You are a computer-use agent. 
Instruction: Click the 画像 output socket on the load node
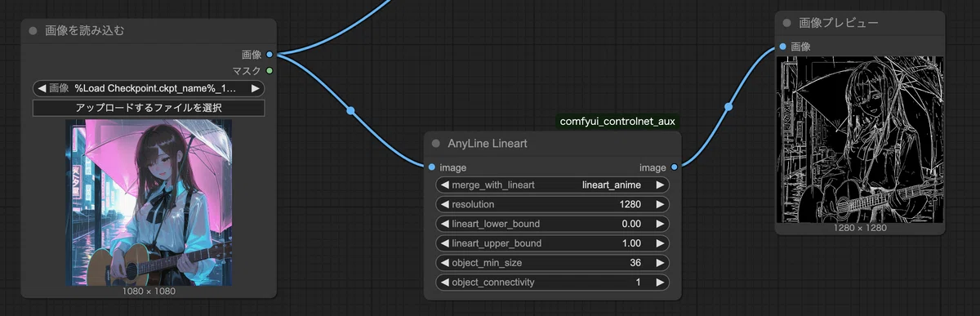(x=269, y=55)
